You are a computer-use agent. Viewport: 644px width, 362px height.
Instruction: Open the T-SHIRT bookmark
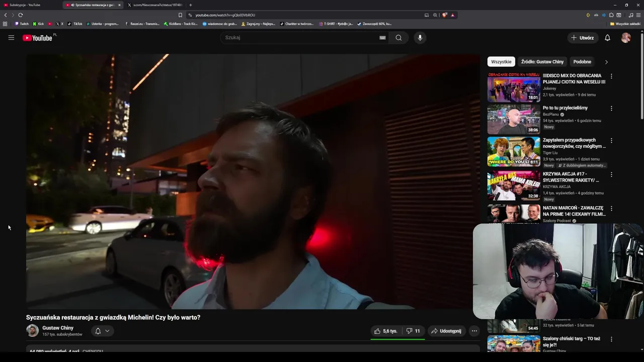pyautogui.click(x=336, y=24)
